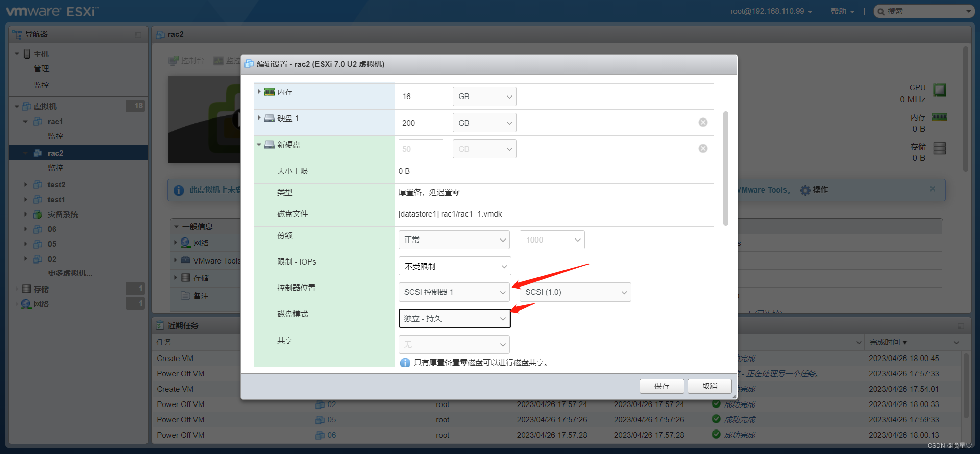Click Virtual Machines icon in navigator
Screen dimensions: 980x454
(x=27, y=106)
